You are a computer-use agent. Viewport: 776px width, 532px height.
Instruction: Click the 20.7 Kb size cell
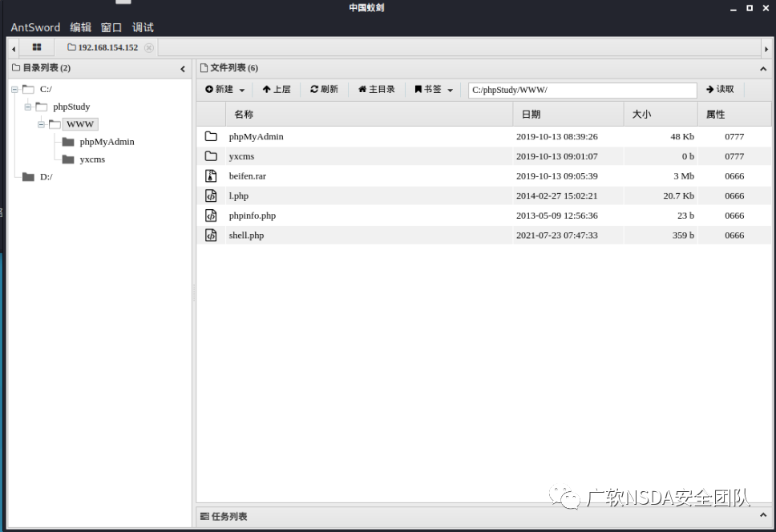click(x=678, y=195)
